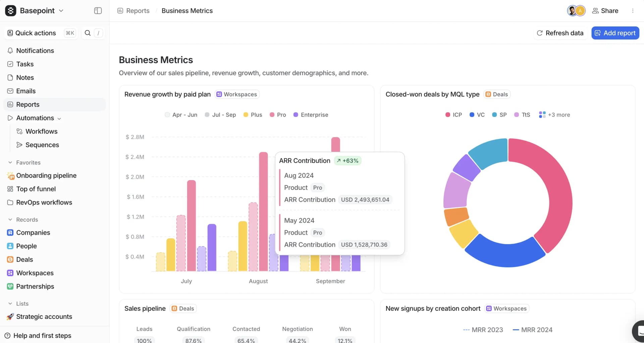The image size is (644, 343).
Task: Click the Sequences icon
Action: (x=19, y=145)
